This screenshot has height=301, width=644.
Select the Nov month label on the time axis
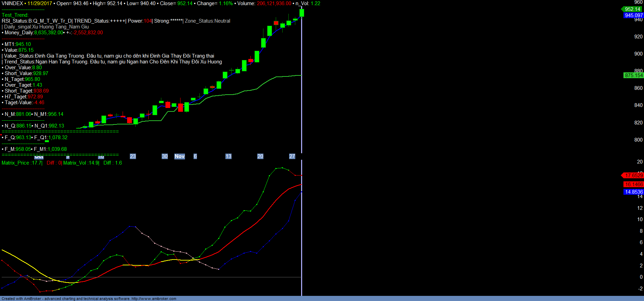coord(179,156)
